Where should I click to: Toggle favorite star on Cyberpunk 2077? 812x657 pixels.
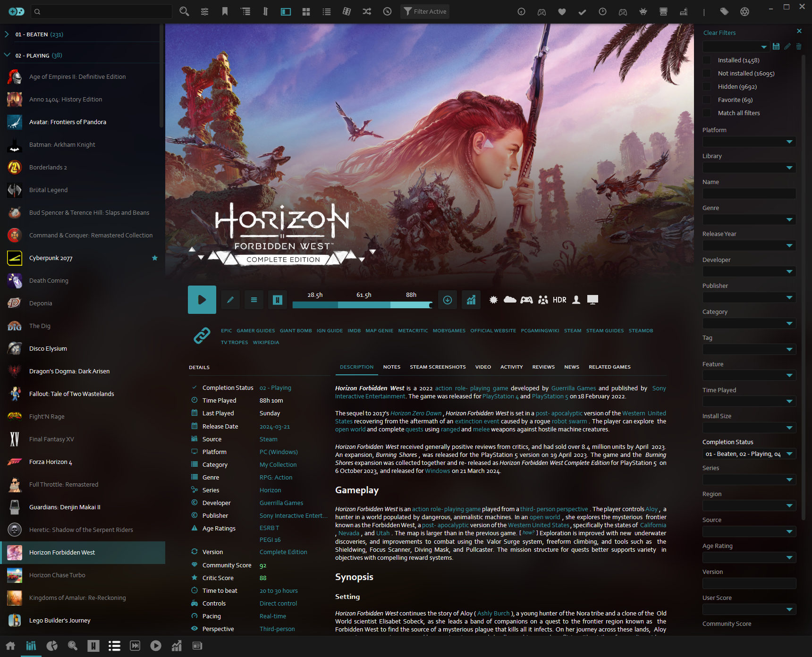[154, 258]
